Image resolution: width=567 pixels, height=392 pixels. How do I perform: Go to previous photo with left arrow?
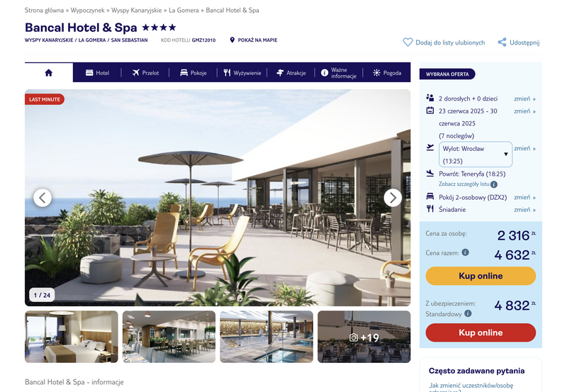(x=43, y=198)
